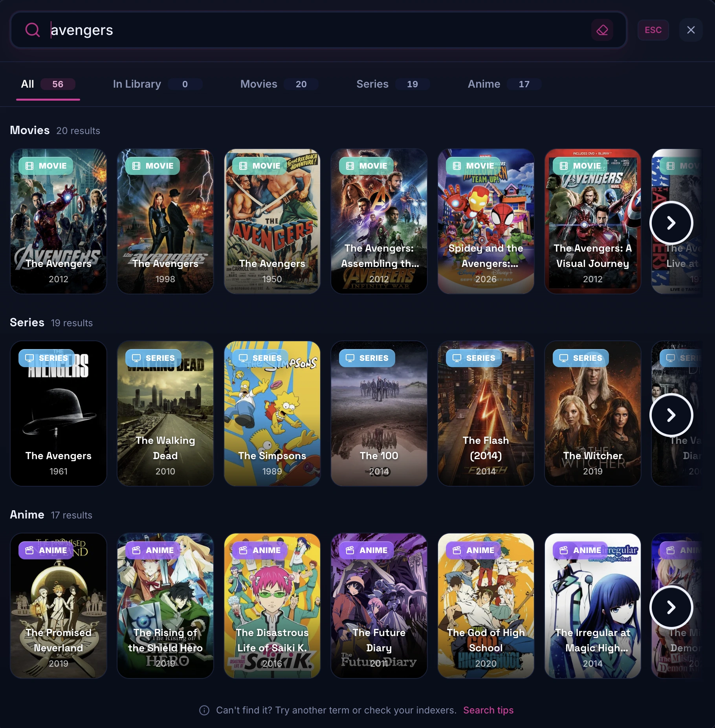Click MOVIE badge on Avengers: Assembling card

coord(367,166)
